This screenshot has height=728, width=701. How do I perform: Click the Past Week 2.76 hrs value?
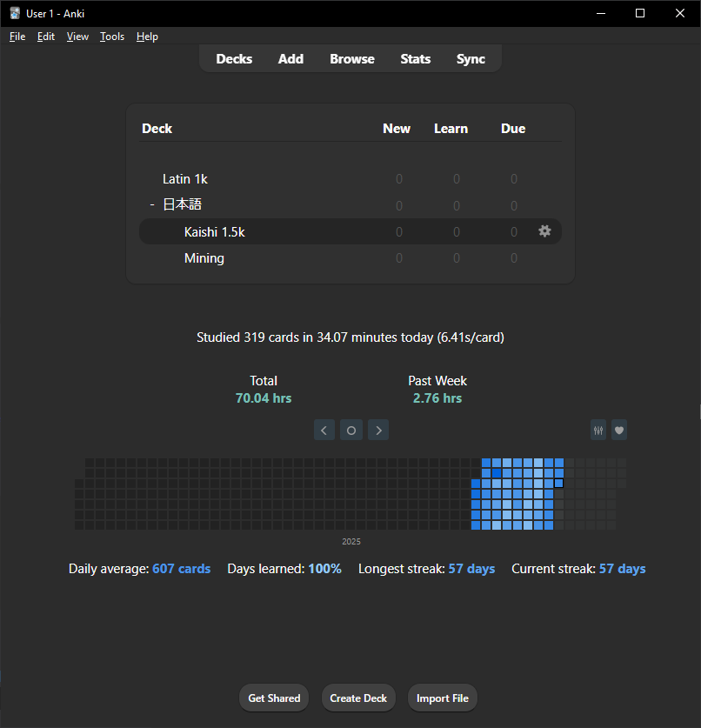tap(437, 397)
